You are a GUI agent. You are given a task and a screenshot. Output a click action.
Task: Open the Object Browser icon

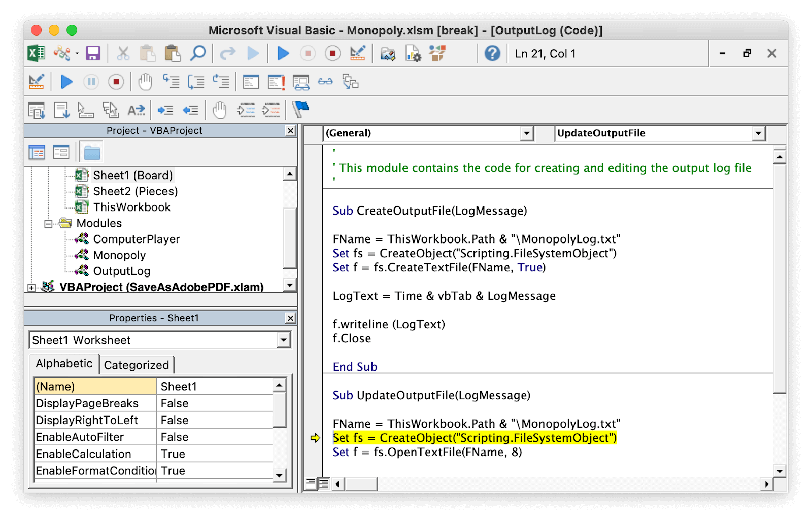(437, 53)
